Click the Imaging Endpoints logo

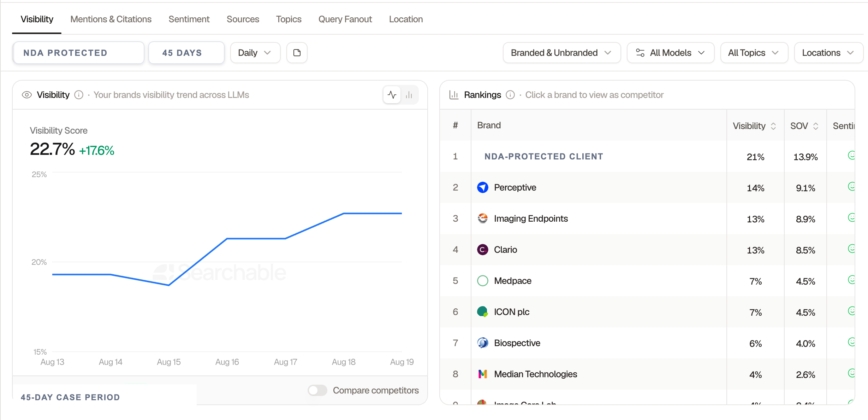pos(483,218)
